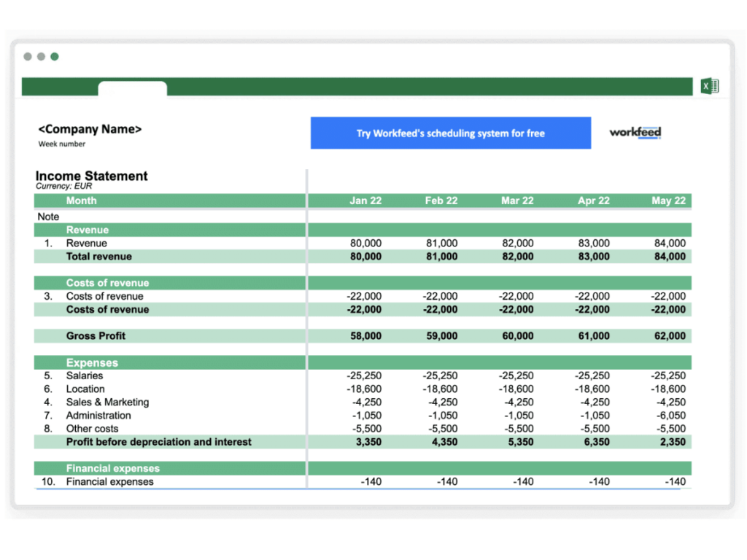The height and width of the screenshot is (560, 747).
Task: Select the white active tab in green bar
Action: 132,88
